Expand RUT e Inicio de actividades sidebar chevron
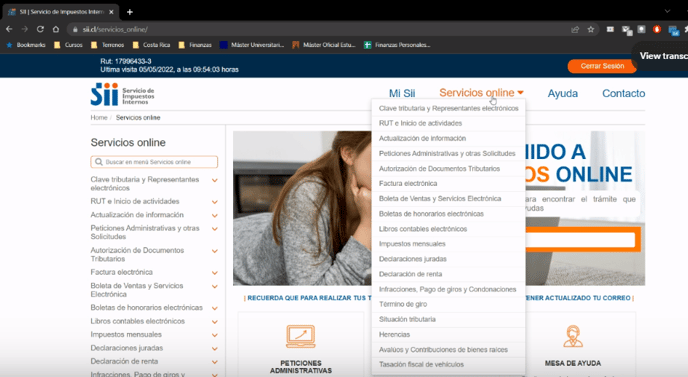This screenshot has height=377, width=688. click(x=215, y=202)
